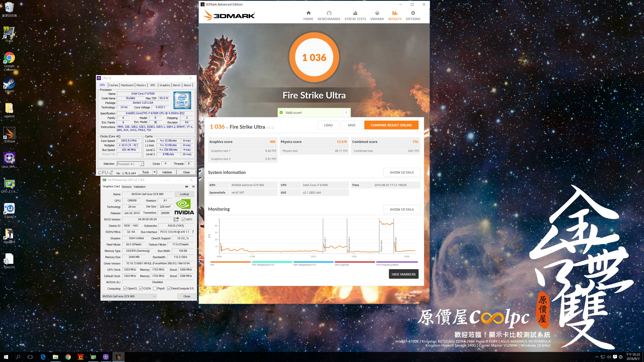644x362 pixels.
Task: Click HIDE MARKERS button
Action: [x=403, y=274]
